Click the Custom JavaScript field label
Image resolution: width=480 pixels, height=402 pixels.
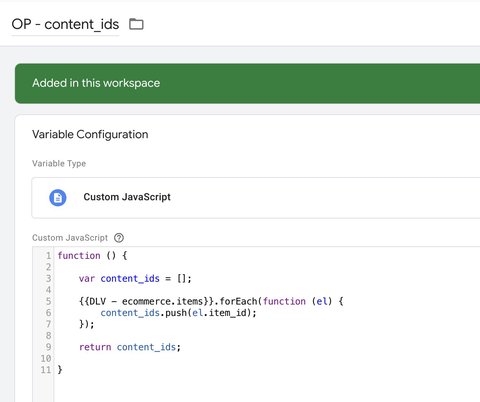[x=70, y=238]
